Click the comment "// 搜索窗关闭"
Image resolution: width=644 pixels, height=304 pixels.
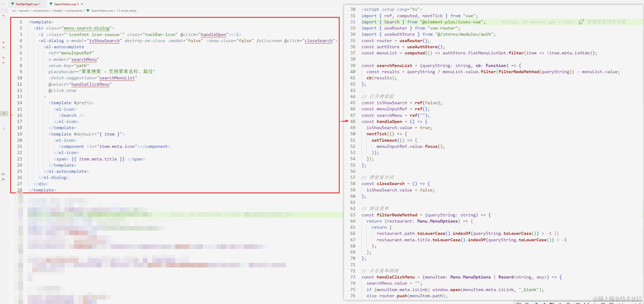pos(378,178)
